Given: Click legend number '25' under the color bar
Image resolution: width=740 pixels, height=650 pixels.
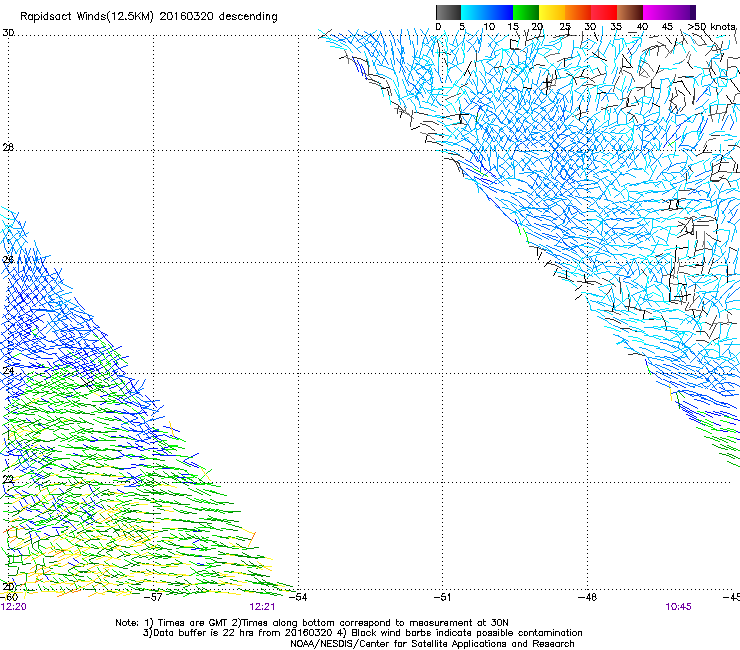Looking at the screenshot, I should pos(565,26).
